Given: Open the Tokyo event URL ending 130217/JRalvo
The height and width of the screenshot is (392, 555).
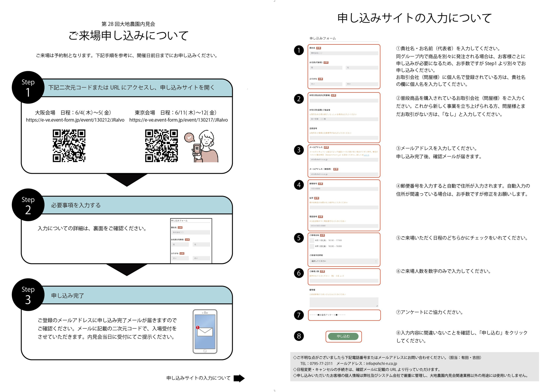Looking at the screenshot, I should [x=178, y=120].
